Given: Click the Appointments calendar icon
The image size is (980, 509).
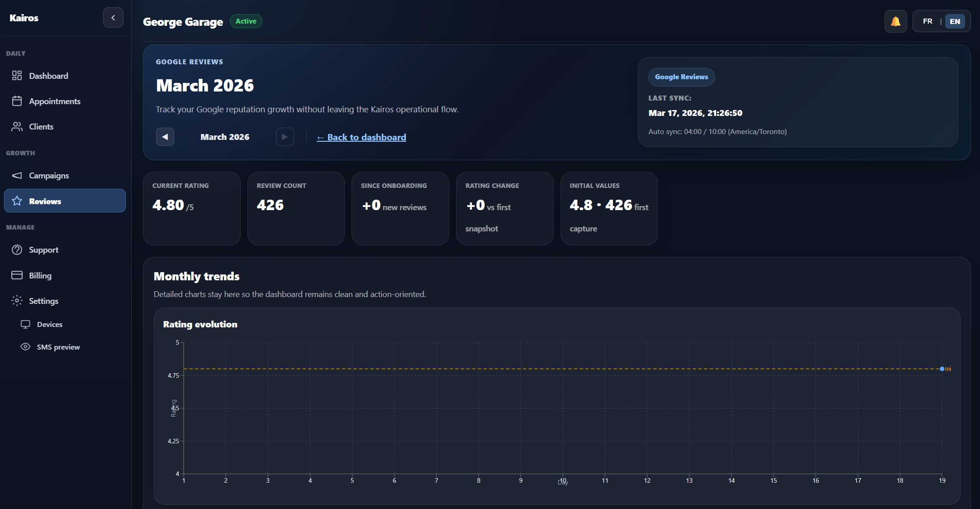Looking at the screenshot, I should click(x=17, y=101).
